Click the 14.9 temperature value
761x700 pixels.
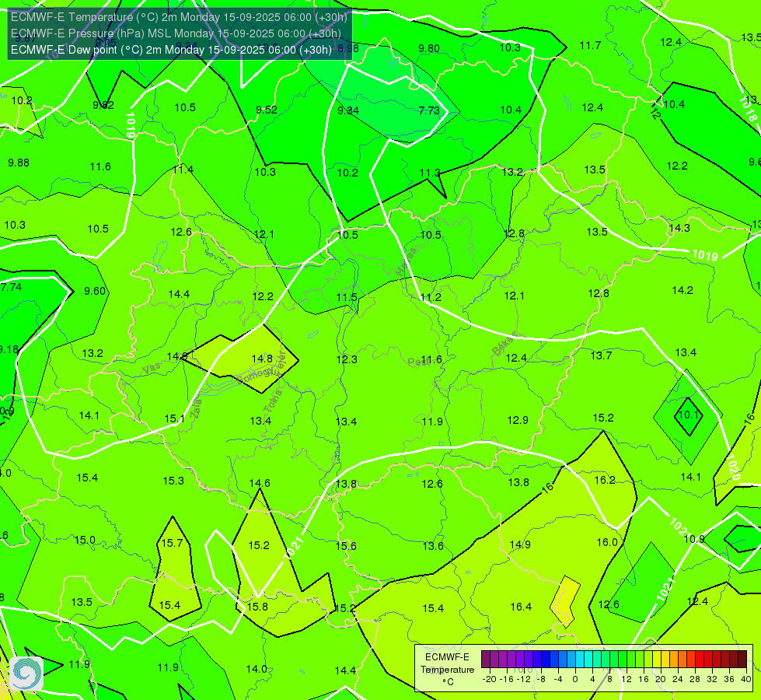(x=520, y=544)
